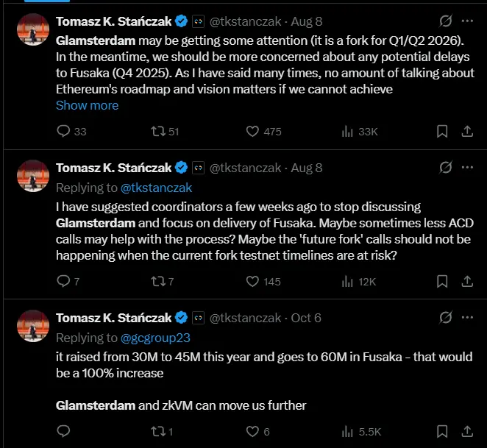Bookmark the first tweet about Fusaka delays
487x448 pixels.
point(442,132)
